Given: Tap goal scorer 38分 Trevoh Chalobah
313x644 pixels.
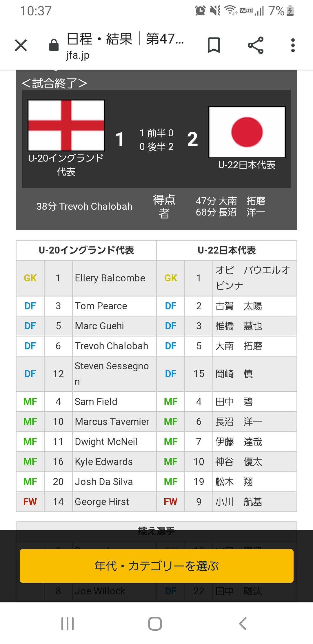Looking at the screenshot, I should point(84,206).
